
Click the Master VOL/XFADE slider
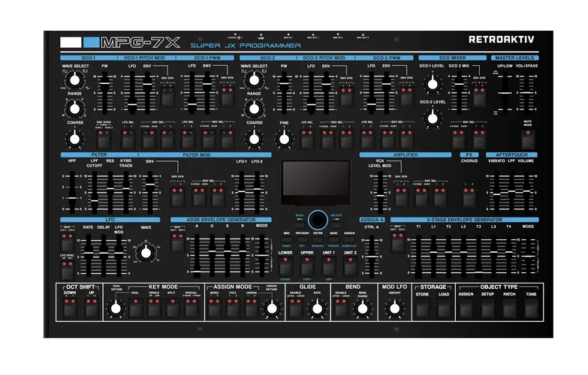click(527, 93)
